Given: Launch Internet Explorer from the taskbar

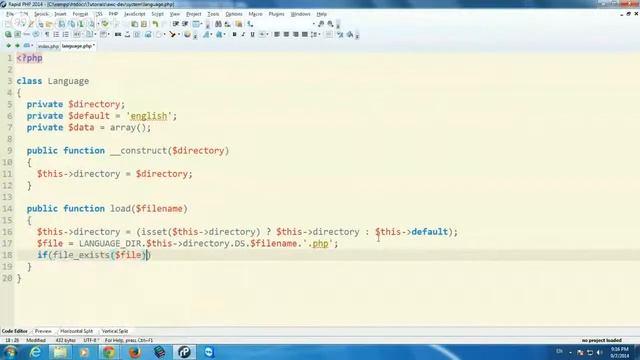Looking at the screenshot, I should (36, 352).
